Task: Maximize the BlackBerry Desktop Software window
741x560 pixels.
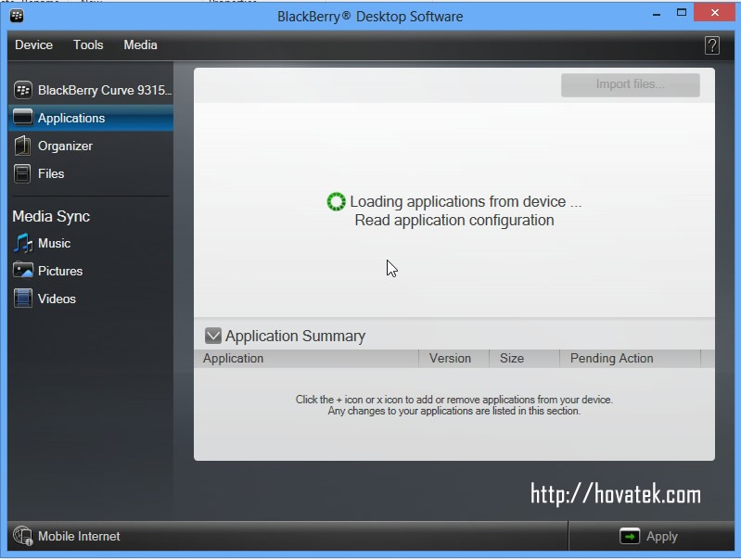Action: coord(682,13)
